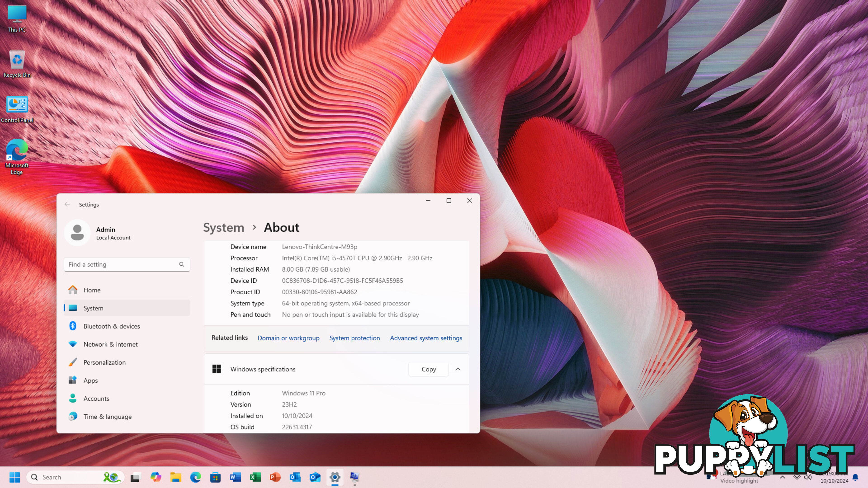Click the Pen and touch value text
868x488 pixels.
(x=350, y=314)
